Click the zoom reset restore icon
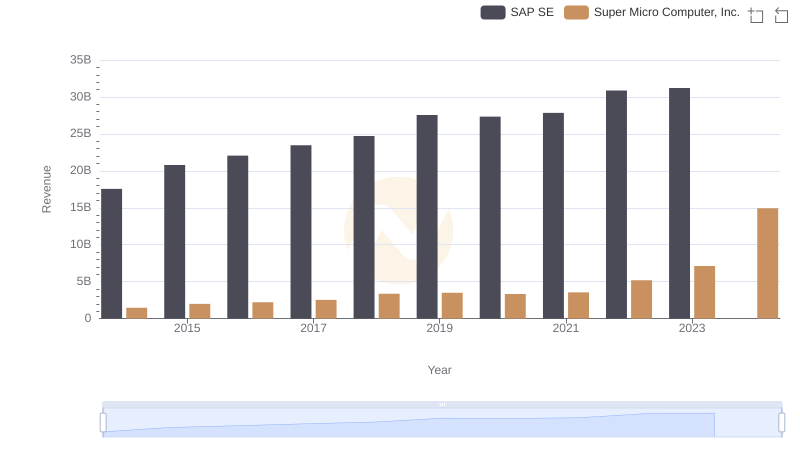The width and height of the screenshot is (800, 461). click(x=781, y=15)
